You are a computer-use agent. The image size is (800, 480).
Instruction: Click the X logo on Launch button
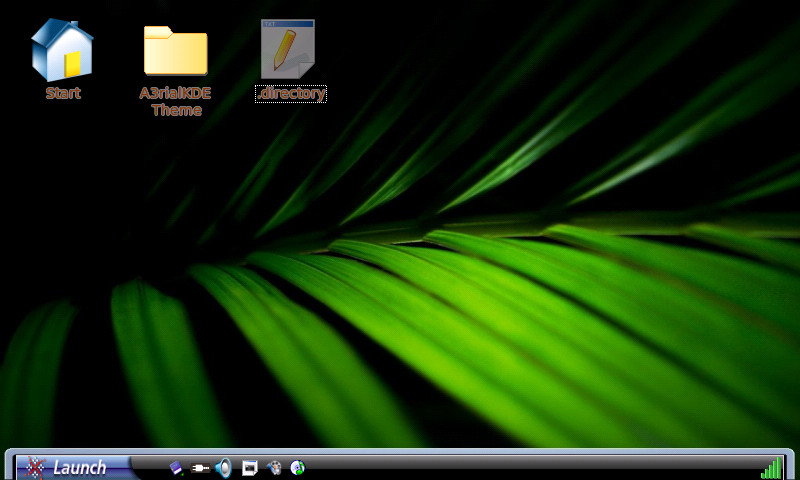[36, 467]
